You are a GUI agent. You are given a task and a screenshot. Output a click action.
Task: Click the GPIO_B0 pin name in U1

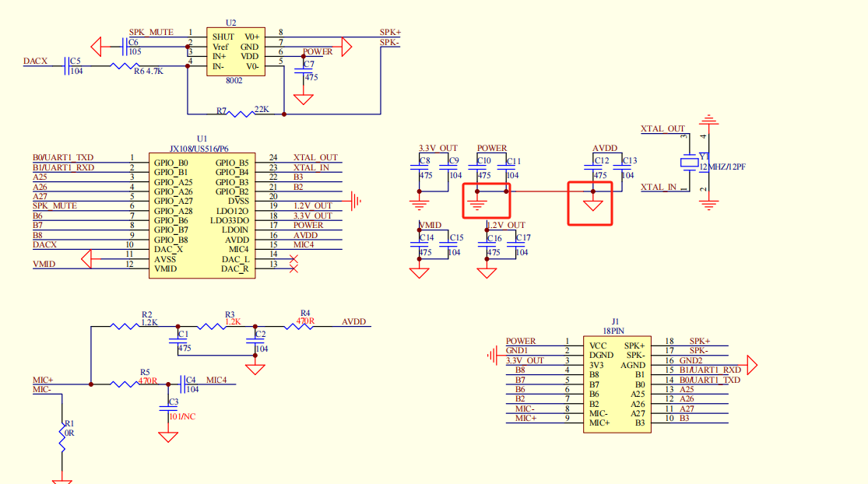(x=170, y=163)
